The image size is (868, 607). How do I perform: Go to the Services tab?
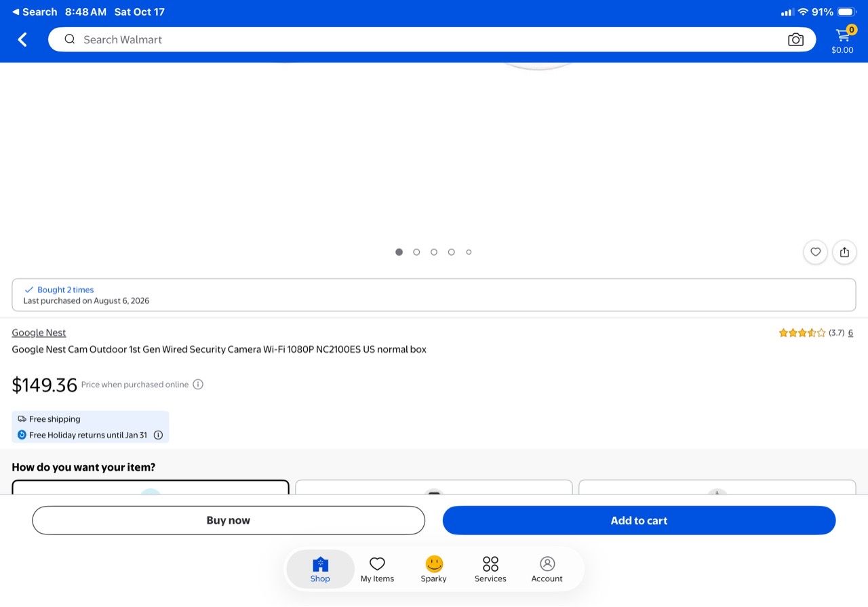[490, 569]
